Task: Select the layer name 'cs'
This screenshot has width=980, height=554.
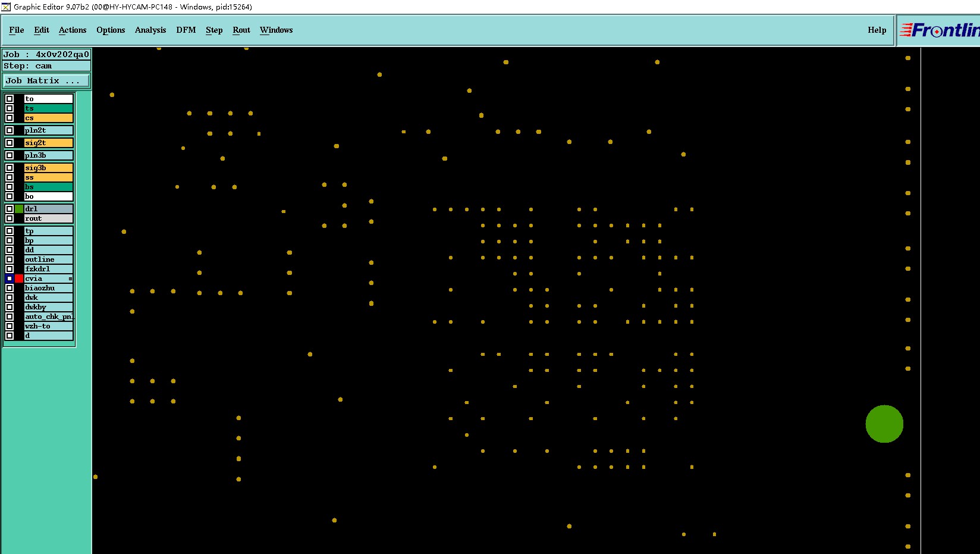Action: tap(49, 118)
